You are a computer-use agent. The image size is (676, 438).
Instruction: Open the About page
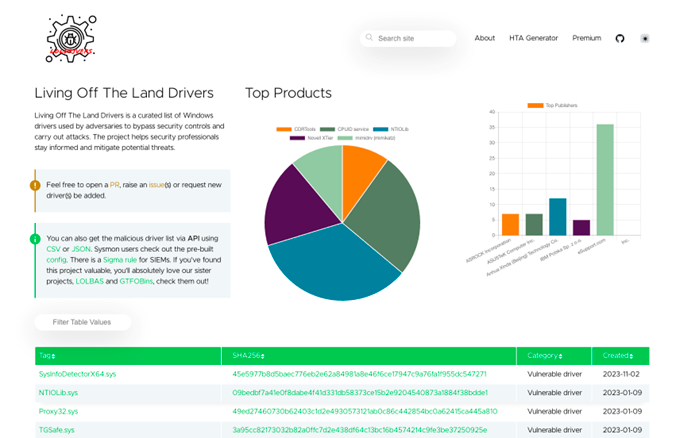click(x=485, y=38)
